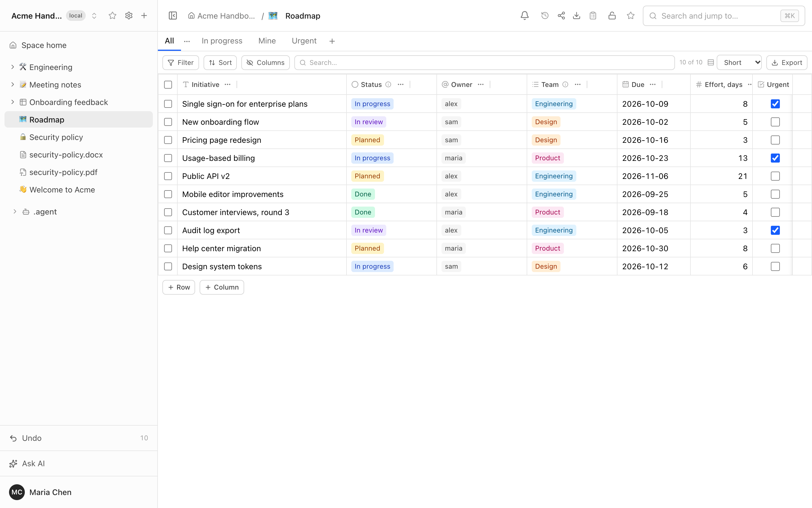The width and height of the screenshot is (812, 508).
Task: Open the Short row height dropdown
Action: pos(739,62)
